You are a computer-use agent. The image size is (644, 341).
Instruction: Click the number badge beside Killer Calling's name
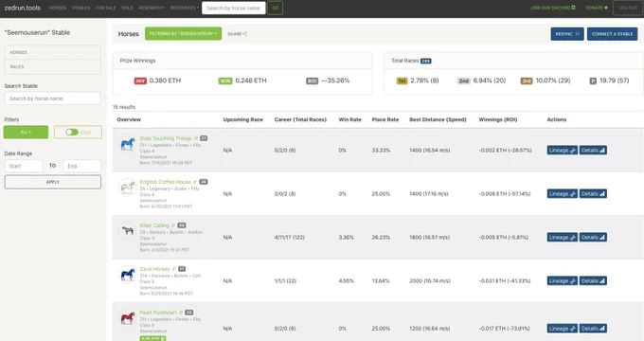[182, 225]
